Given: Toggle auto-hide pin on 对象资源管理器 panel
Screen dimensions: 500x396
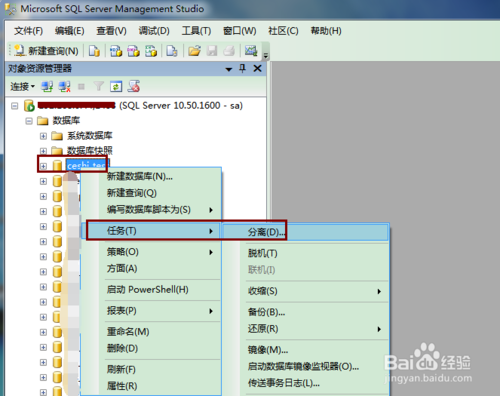Looking at the screenshot, I should pos(242,69).
